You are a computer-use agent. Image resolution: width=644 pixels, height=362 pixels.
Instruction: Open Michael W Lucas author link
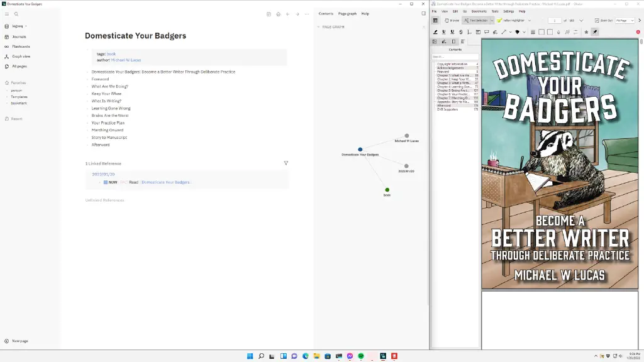pos(126,60)
